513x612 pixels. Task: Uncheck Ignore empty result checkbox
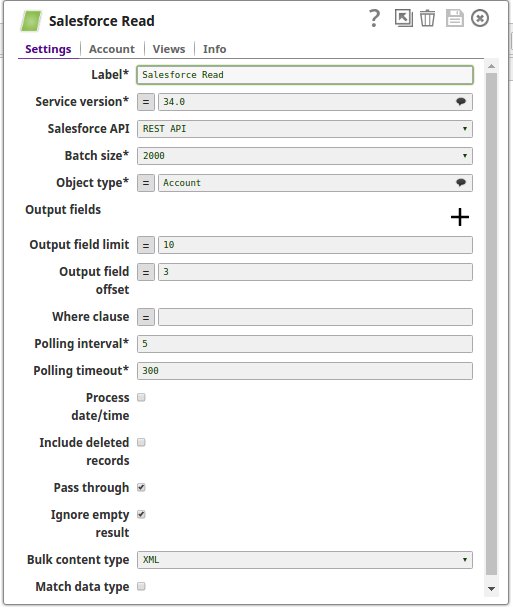pyautogui.click(x=141, y=514)
